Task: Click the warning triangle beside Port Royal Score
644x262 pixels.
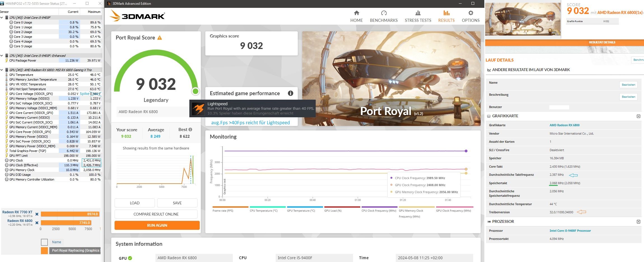Action: (160, 38)
